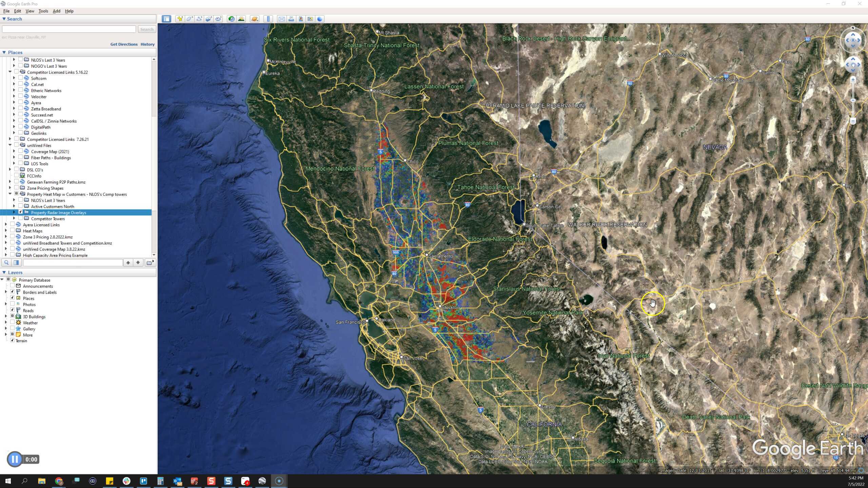Collapse the Competitor Licensed Links 5.16.22 folder

point(10,72)
